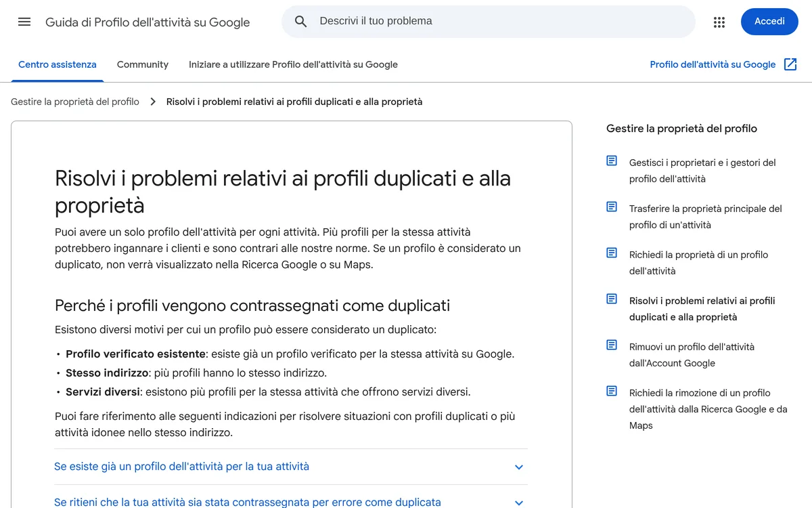The image size is (812, 508).
Task: Open 'Rimuovi un profilo dell'attività' article
Action: click(x=692, y=355)
